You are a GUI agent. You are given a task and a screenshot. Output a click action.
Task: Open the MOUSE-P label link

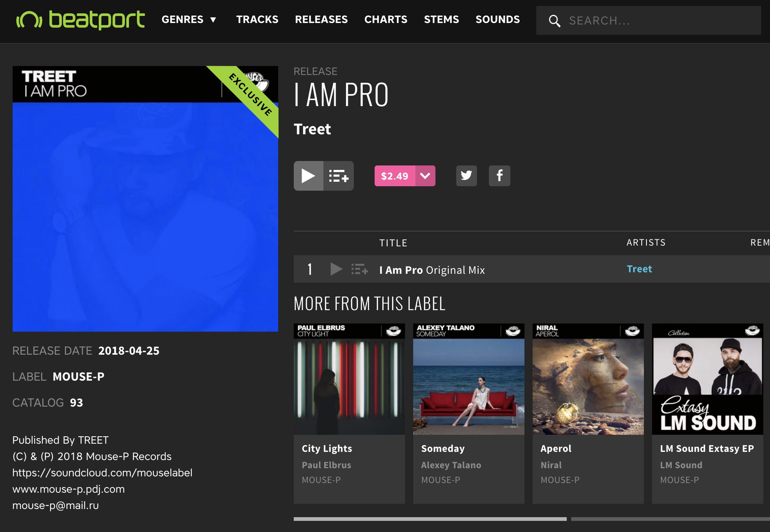coord(78,377)
